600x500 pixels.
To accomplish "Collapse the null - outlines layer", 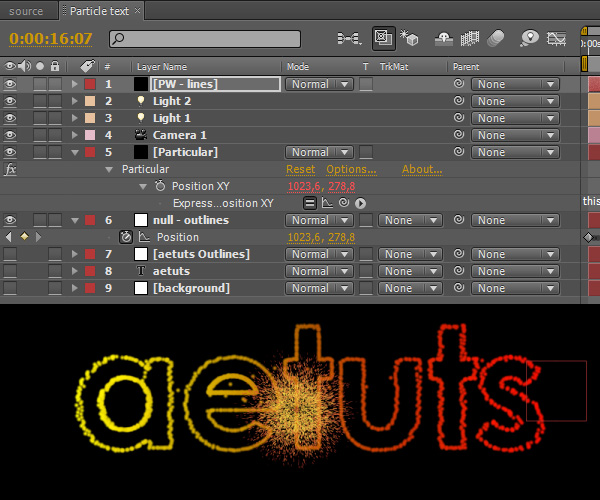I will pyautogui.click(x=75, y=220).
